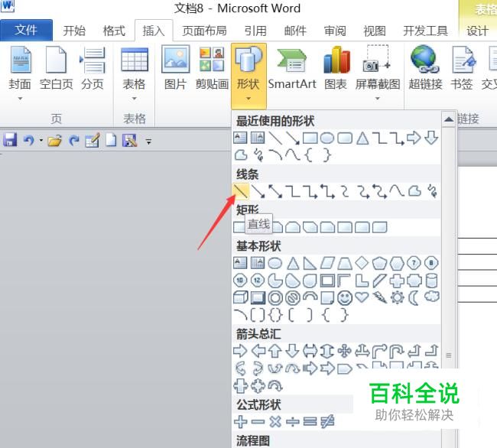Select the rounded rectangle in recent shapes

pos(345,138)
